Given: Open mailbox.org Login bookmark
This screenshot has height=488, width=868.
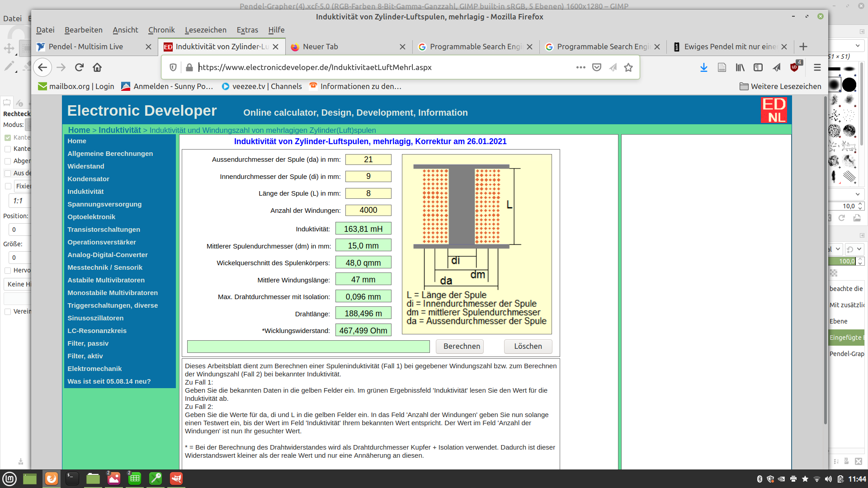Looking at the screenshot, I should pyautogui.click(x=76, y=86).
